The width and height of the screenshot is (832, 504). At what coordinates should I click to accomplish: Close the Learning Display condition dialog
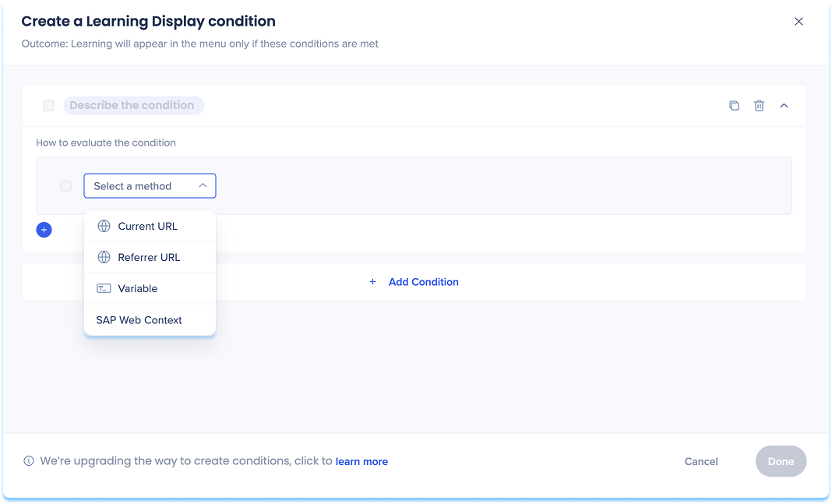[799, 22]
